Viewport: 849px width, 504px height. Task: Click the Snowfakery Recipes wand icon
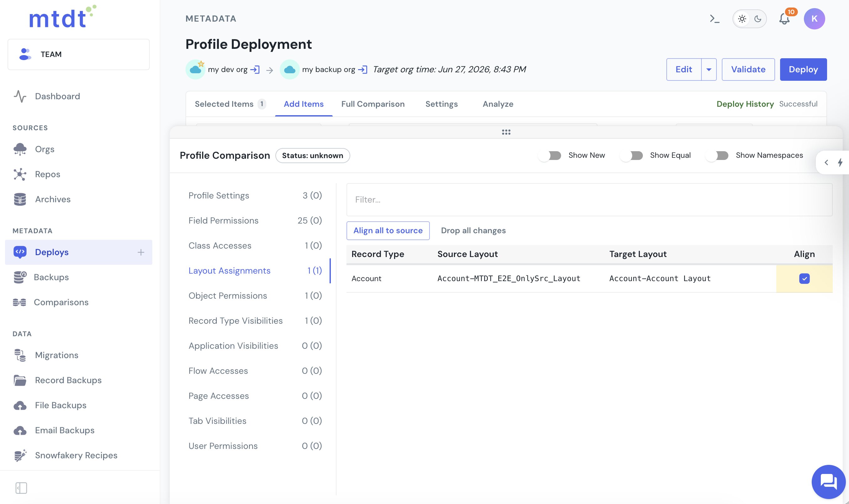point(20,455)
